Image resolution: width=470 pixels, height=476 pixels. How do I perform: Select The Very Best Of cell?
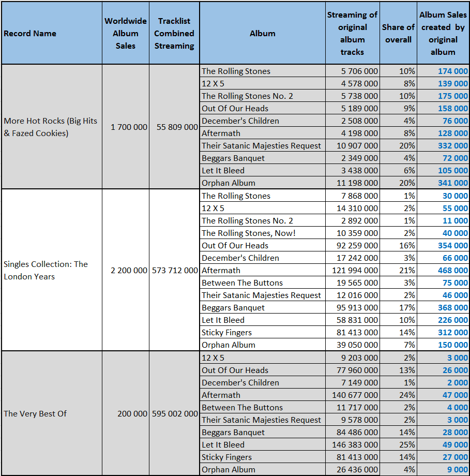pyautogui.click(x=52, y=413)
